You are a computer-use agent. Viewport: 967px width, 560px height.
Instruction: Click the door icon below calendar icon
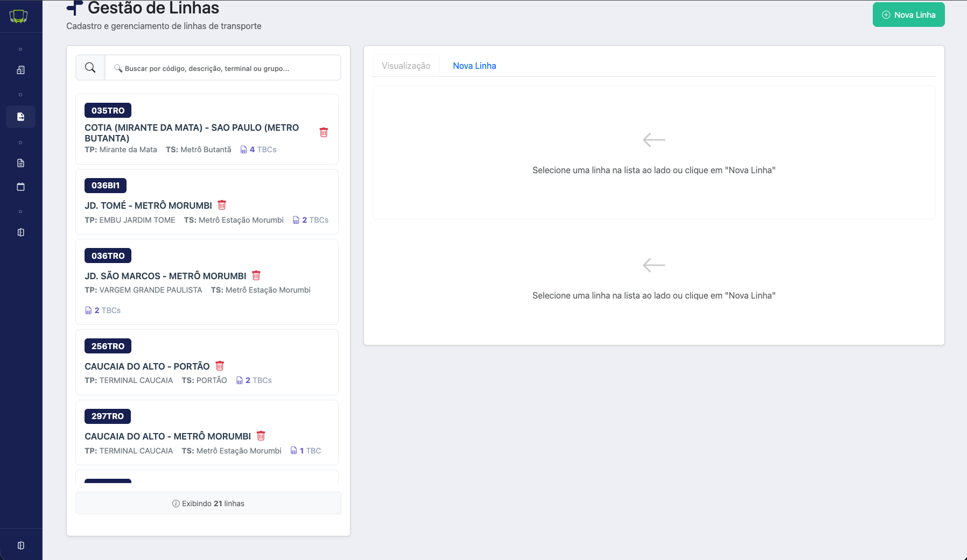tap(21, 232)
